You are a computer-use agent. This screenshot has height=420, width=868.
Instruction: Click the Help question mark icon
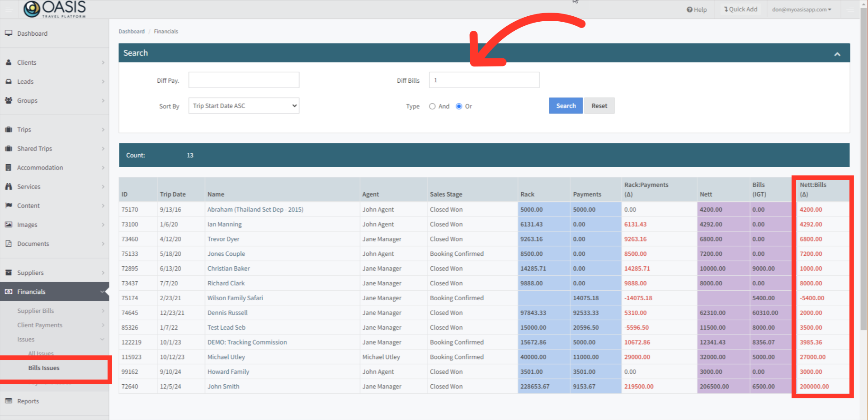coord(689,9)
